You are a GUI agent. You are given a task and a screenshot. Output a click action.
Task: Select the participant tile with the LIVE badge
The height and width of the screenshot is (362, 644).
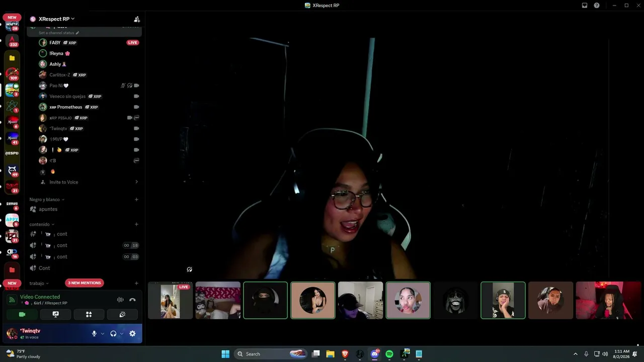pyautogui.click(x=170, y=300)
